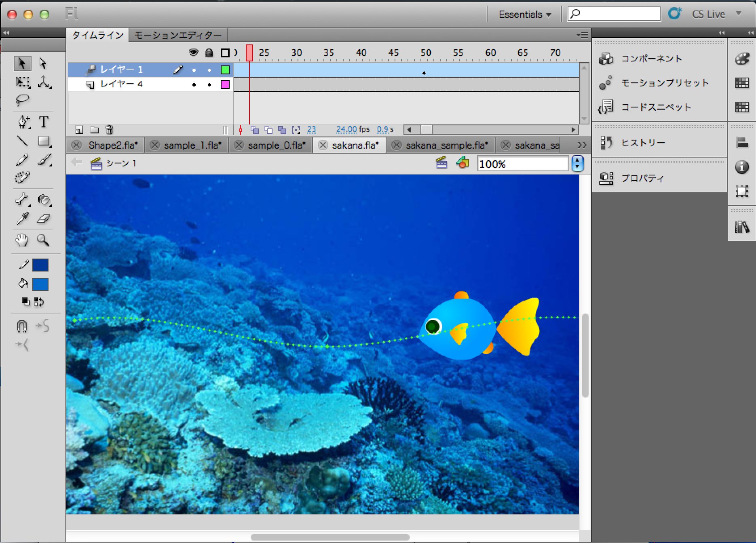Toggle outline mode for レイヤー 4
The image size is (756, 543).
(225, 84)
